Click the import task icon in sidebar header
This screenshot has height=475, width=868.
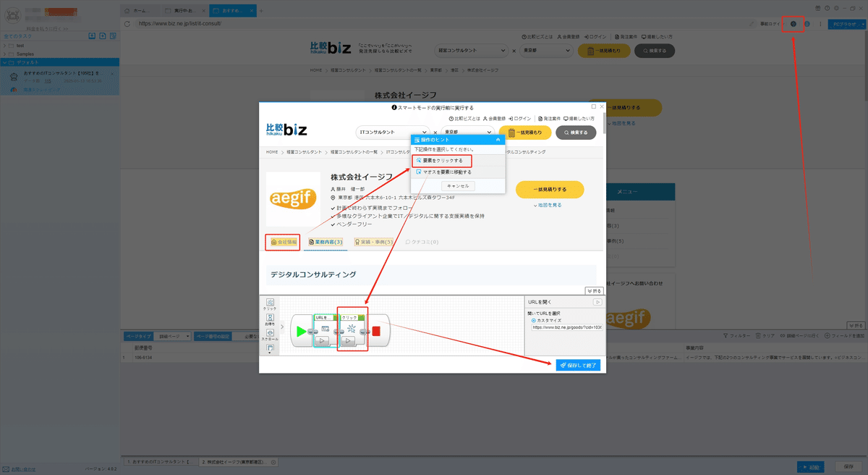point(92,35)
